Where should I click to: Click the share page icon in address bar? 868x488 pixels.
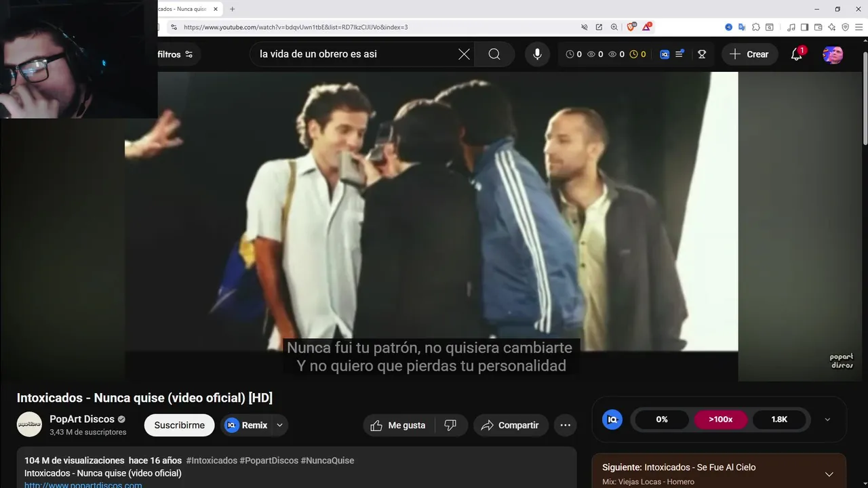coord(599,27)
